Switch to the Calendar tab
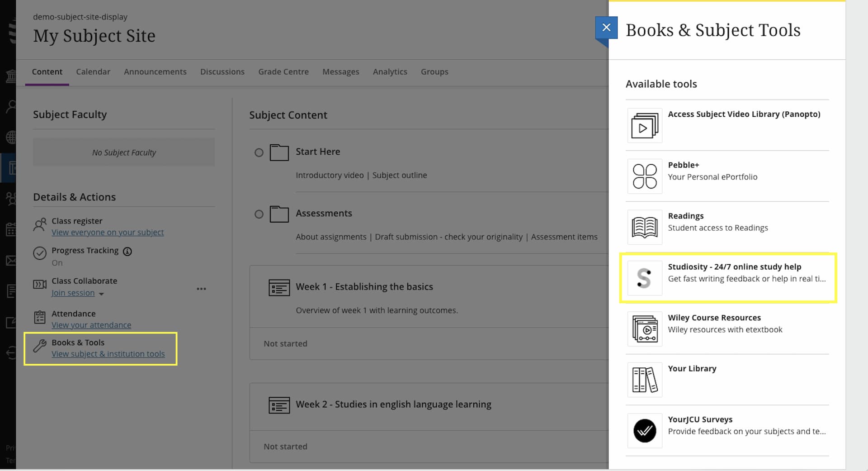 tap(93, 71)
